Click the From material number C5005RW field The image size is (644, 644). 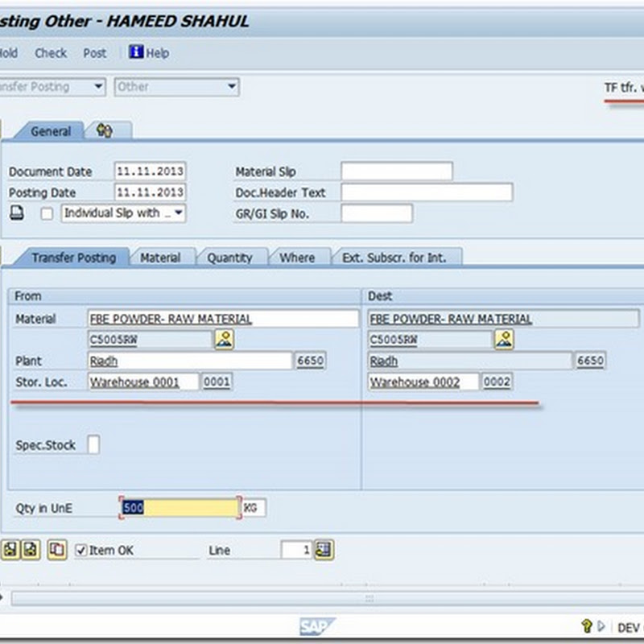point(150,340)
